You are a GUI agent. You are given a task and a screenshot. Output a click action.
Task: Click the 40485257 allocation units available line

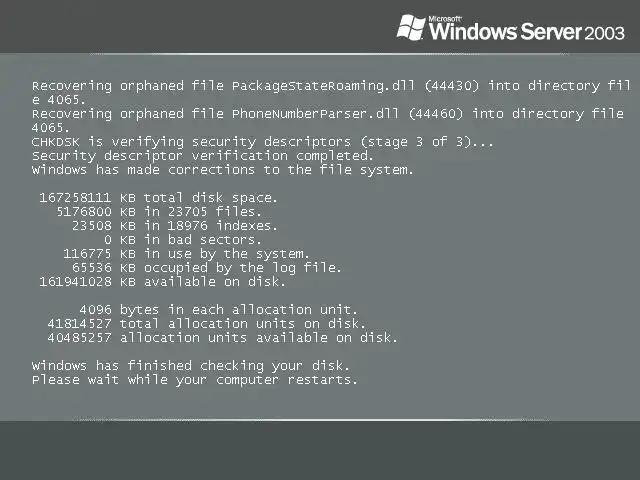pos(222,338)
